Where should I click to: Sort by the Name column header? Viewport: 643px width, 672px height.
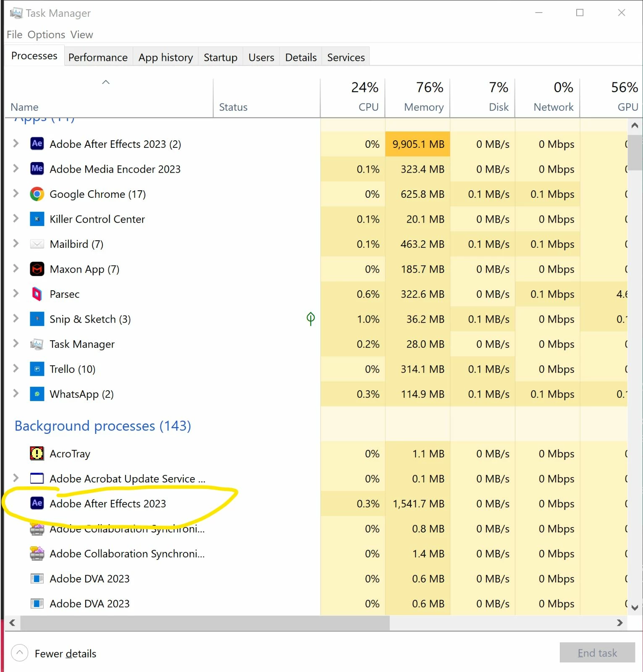click(x=108, y=97)
